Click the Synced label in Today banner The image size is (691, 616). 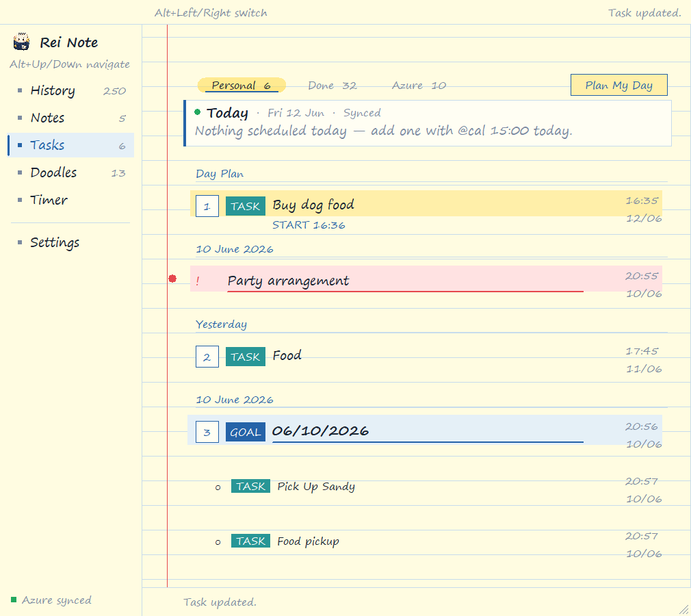click(x=362, y=114)
